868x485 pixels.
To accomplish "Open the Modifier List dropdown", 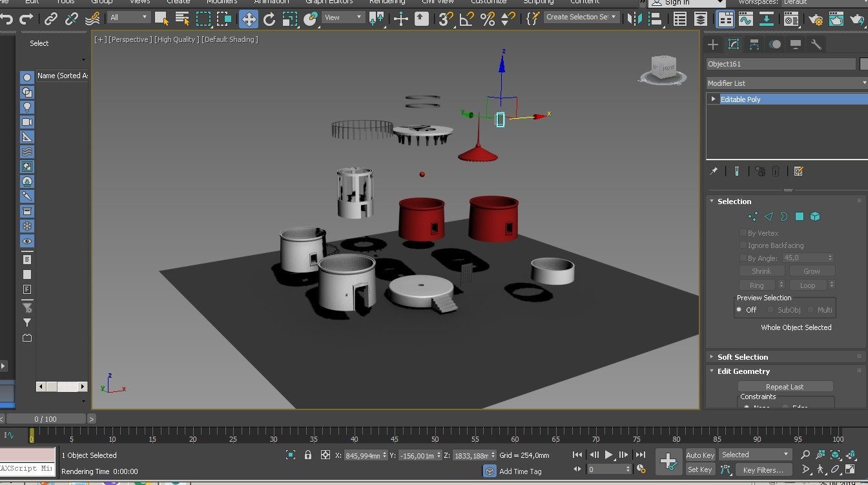I will coord(786,83).
